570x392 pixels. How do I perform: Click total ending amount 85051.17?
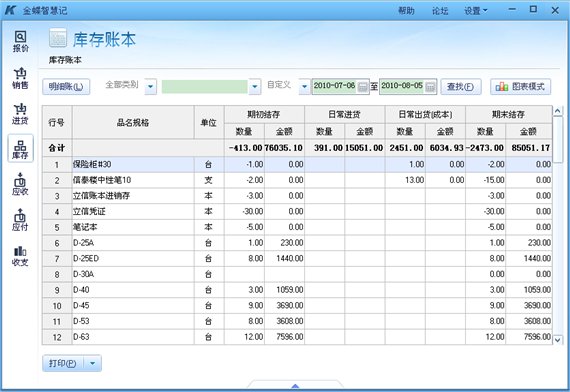point(530,148)
